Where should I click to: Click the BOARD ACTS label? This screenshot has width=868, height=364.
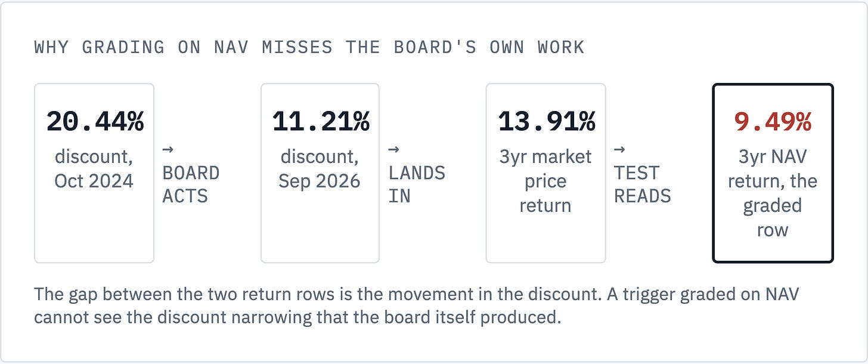[191, 184]
